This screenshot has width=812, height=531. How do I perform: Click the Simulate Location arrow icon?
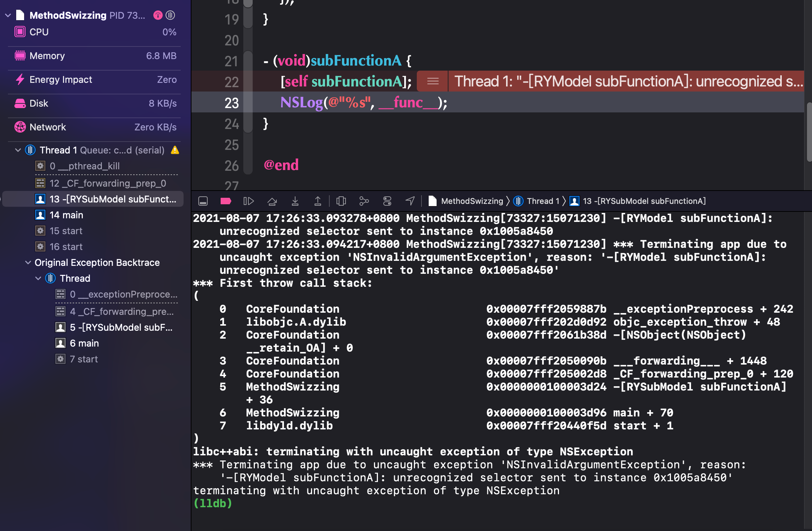(x=410, y=201)
